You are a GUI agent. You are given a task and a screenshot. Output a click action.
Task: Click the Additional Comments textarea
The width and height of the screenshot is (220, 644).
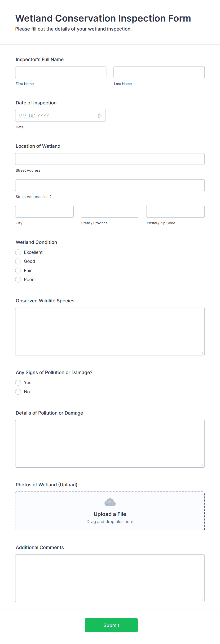coord(110,578)
